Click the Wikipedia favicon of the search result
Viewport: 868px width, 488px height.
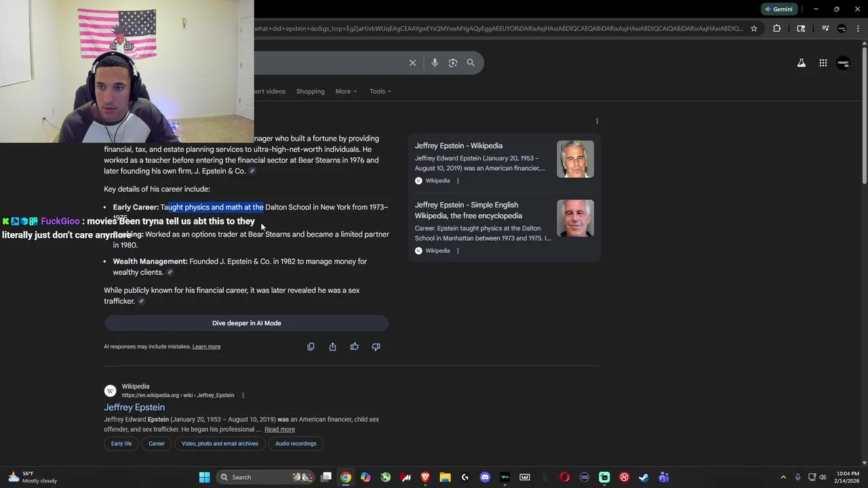pos(110,390)
